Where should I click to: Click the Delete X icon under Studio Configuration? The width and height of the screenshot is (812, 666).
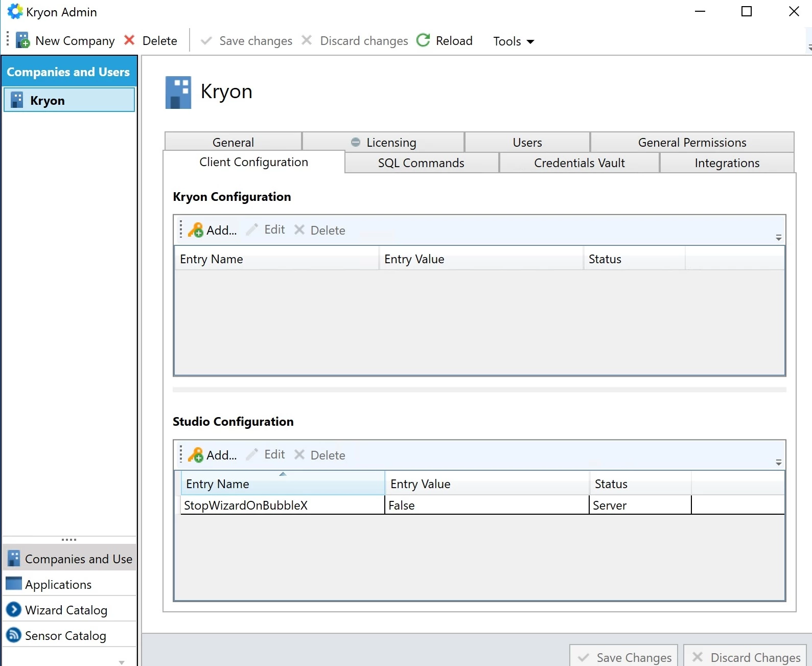point(299,454)
